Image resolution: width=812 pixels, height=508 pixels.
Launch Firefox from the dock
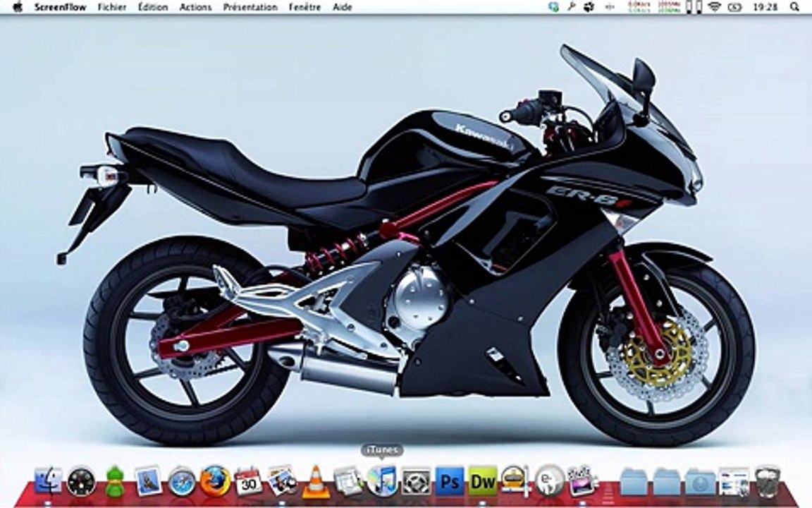click(x=215, y=480)
